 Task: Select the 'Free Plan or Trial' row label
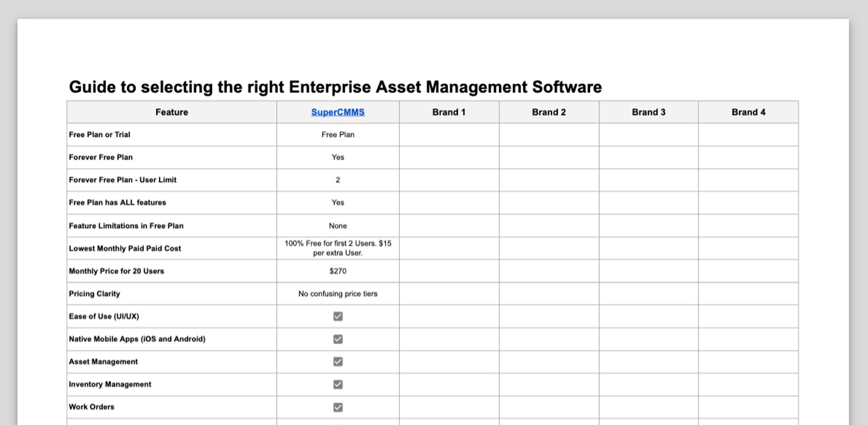(x=99, y=135)
